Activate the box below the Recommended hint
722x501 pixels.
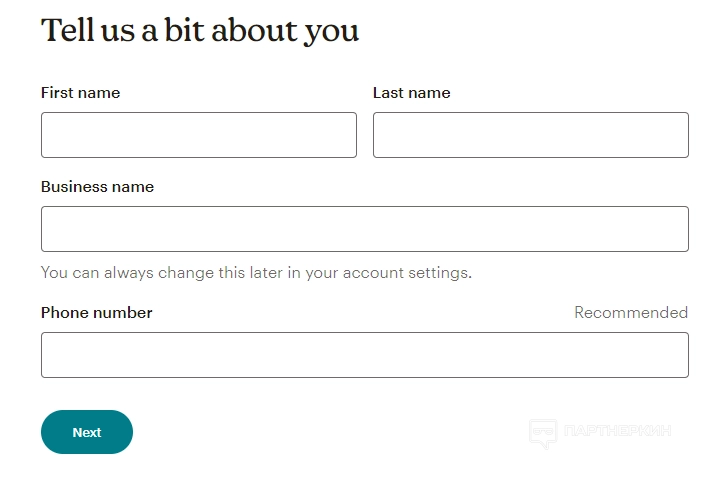click(x=364, y=355)
